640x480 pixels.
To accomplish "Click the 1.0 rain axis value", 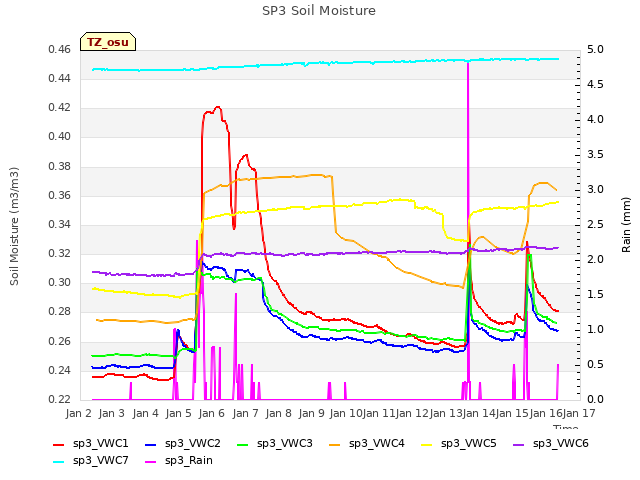I will click(x=595, y=329).
